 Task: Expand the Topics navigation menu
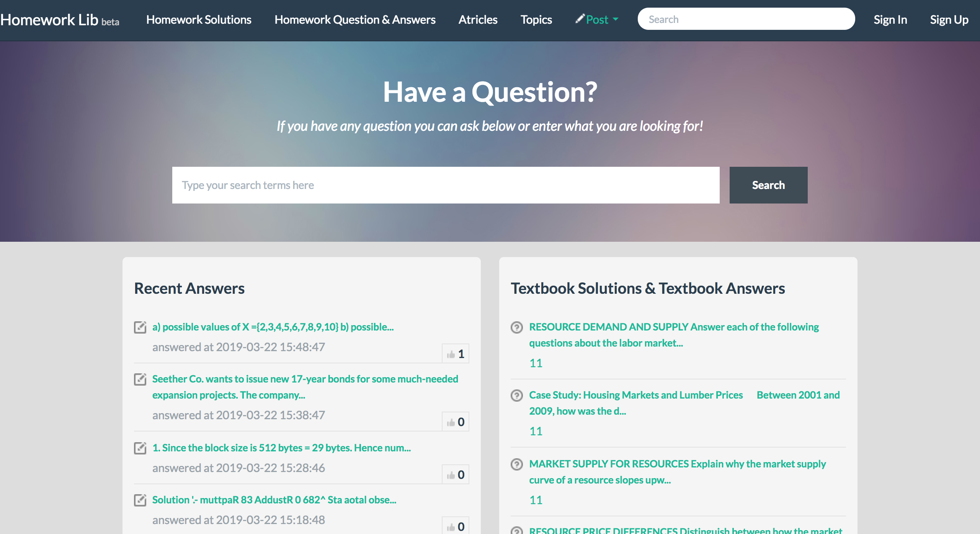(x=536, y=20)
